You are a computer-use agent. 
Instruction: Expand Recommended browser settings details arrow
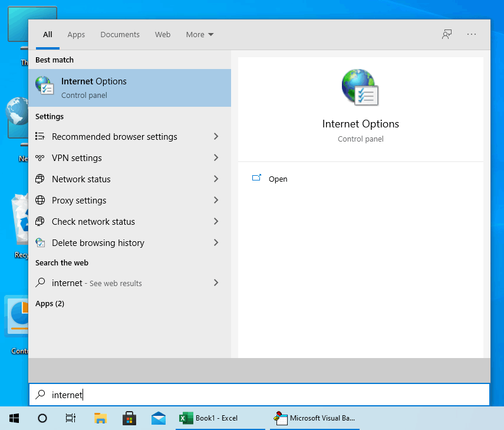coord(216,136)
